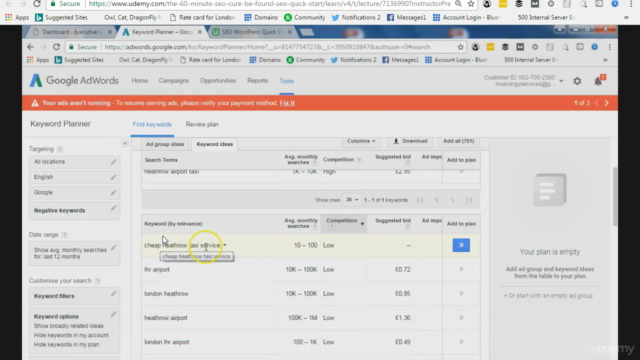This screenshot has width=640, height=360.
Task: Open the Columns dropdown
Action: click(x=361, y=141)
